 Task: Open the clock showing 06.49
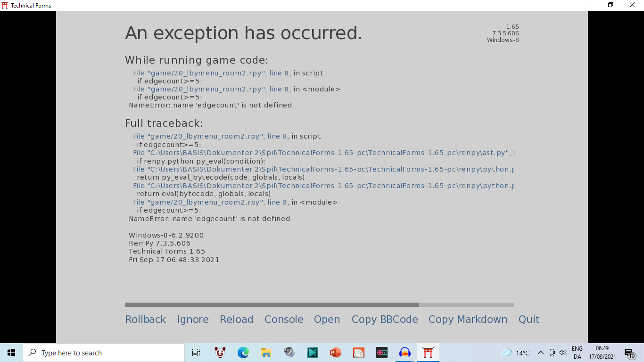click(x=602, y=353)
